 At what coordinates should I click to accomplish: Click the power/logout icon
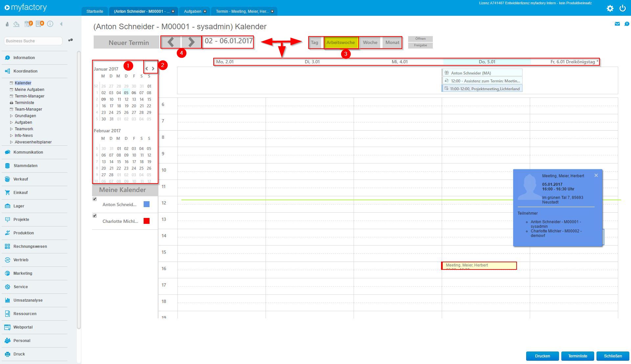(622, 9)
